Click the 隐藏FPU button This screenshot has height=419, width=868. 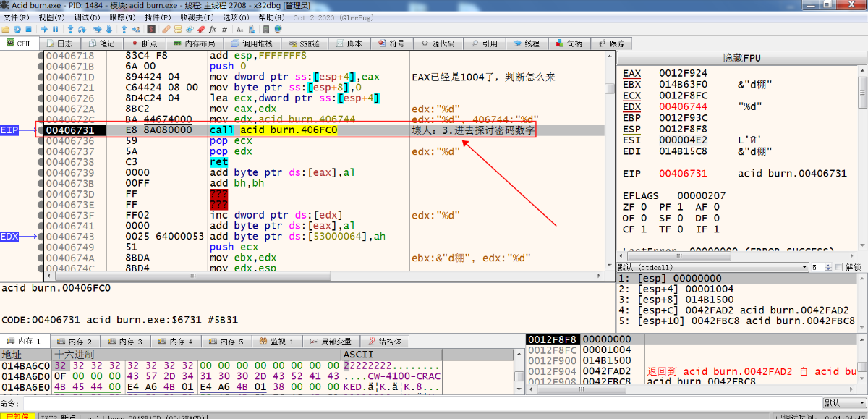click(742, 58)
